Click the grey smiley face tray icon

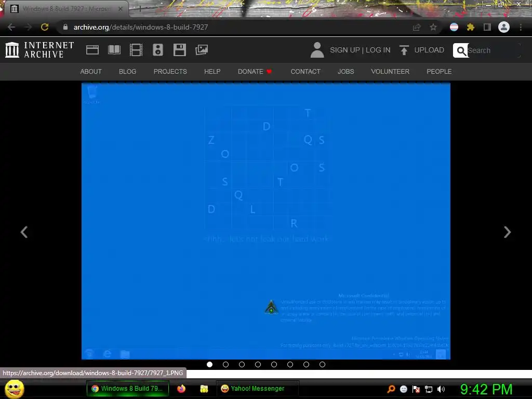403,389
